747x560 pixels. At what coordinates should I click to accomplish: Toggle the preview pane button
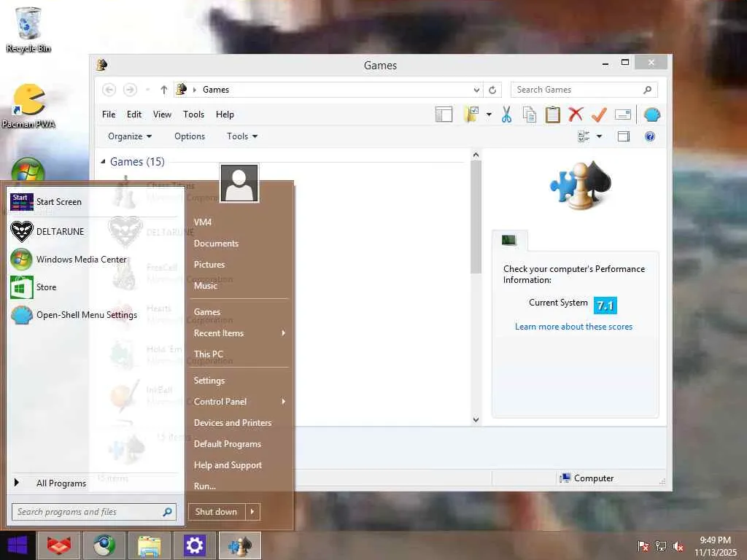(624, 136)
